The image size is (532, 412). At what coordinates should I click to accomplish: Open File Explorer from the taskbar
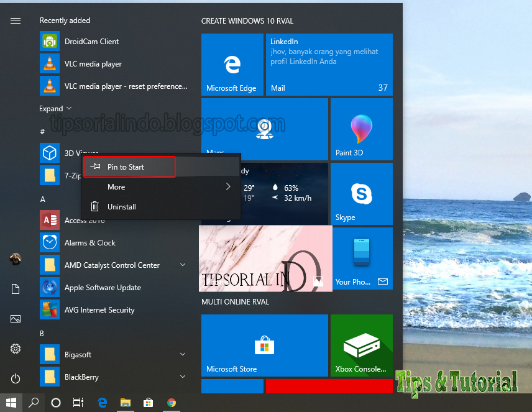[125, 403]
